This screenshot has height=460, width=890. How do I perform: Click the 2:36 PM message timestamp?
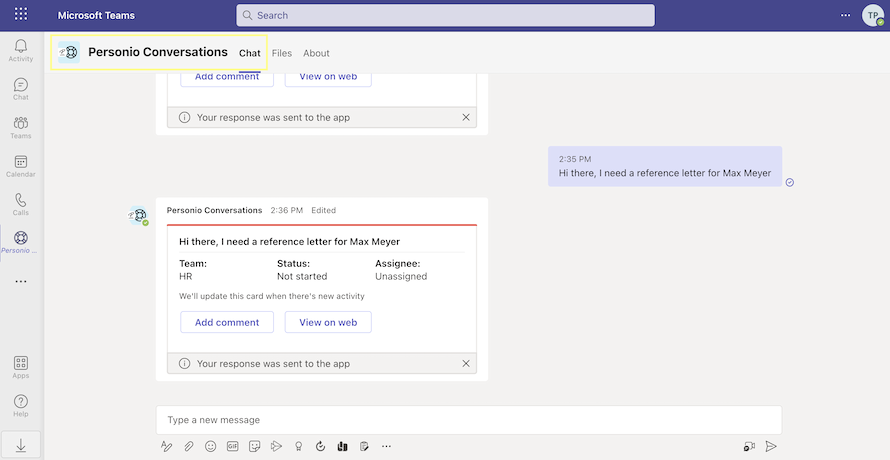287,210
